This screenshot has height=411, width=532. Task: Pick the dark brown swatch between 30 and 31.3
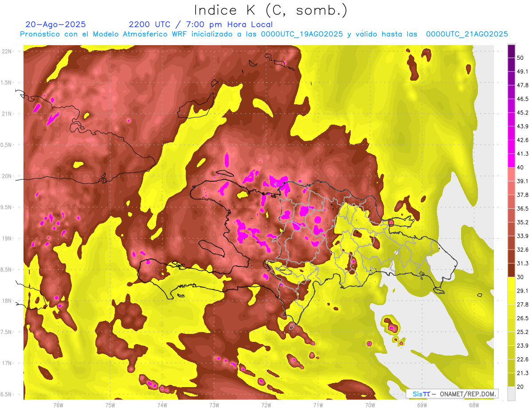point(511,270)
